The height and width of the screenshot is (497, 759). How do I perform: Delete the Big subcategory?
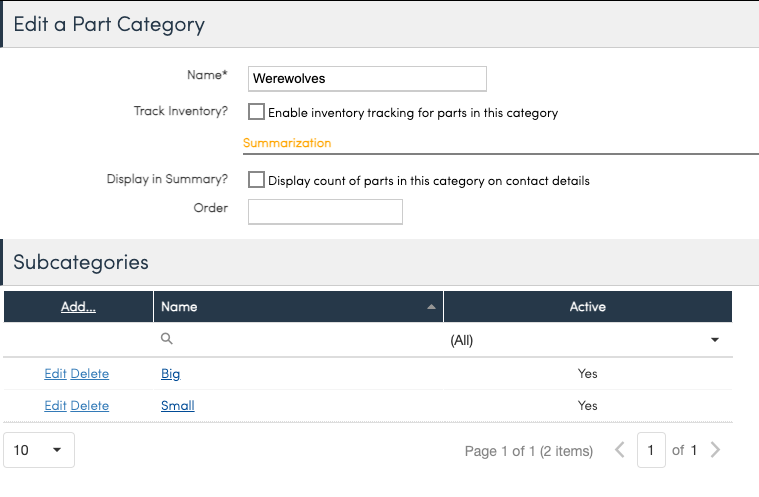click(90, 374)
